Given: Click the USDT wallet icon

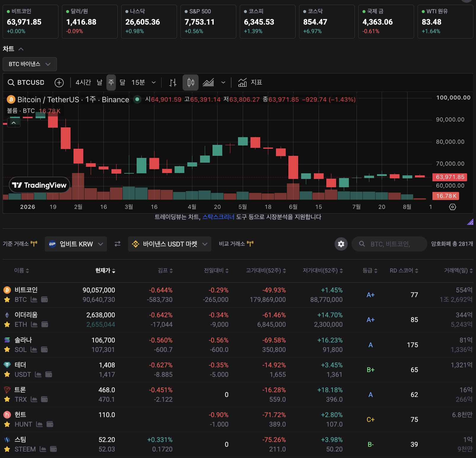Looking at the screenshot, I should click(49, 374).
